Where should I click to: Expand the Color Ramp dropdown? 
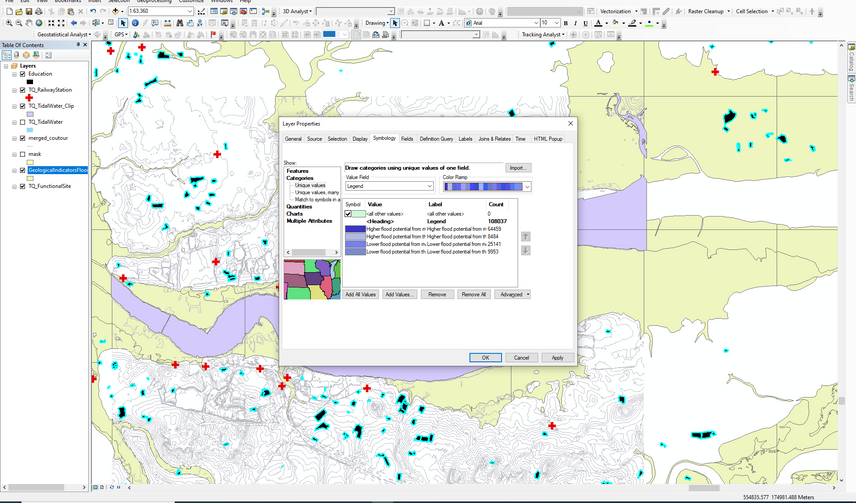click(x=527, y=186)
